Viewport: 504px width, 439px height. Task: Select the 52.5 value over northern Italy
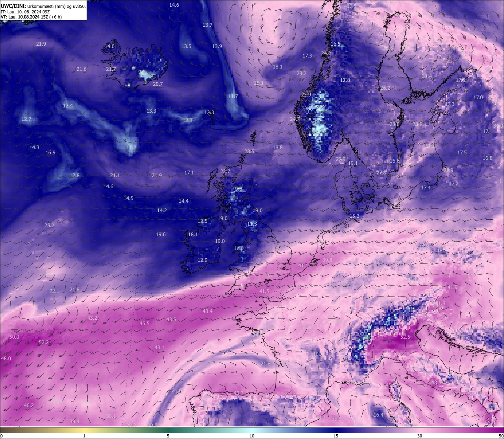(405, 337)
